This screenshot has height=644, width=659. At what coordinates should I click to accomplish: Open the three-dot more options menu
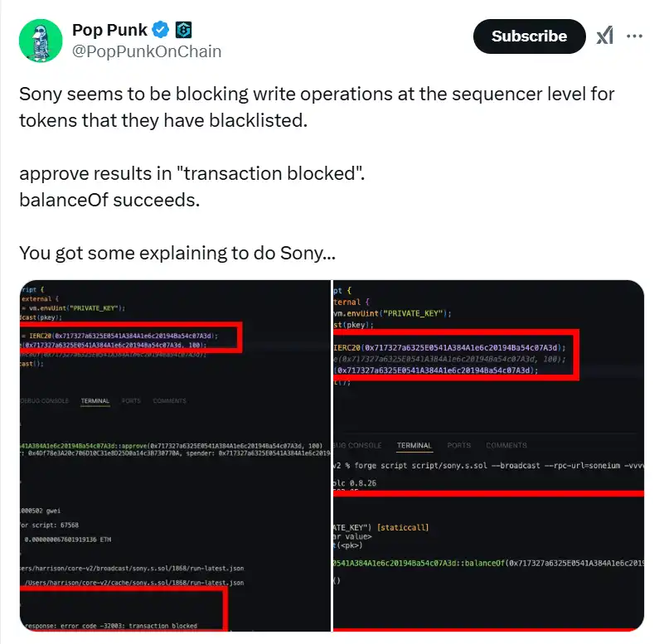coord(634,36)
